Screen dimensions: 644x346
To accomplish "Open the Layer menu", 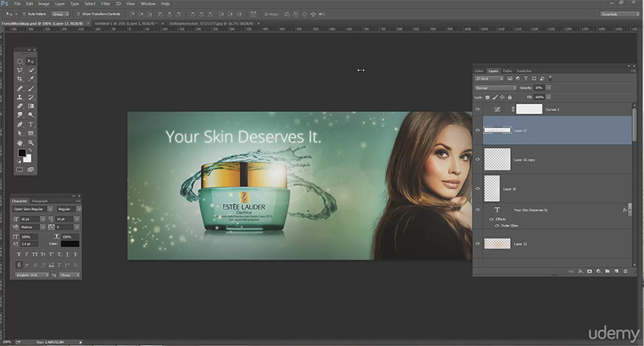I will click(x=60, y=4).
